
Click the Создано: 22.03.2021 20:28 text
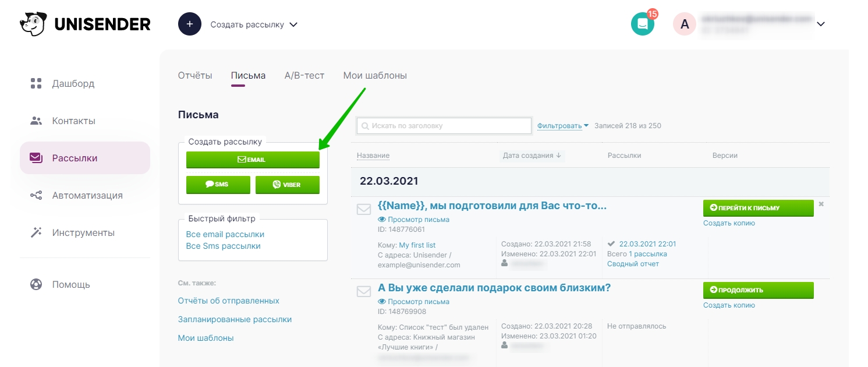[546, 326]
